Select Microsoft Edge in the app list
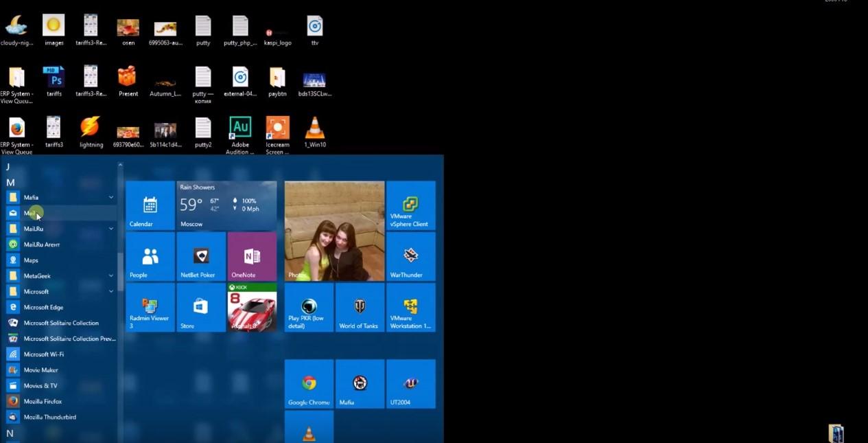The width and height of the screenshot is (868, 443). pos(43,308)
